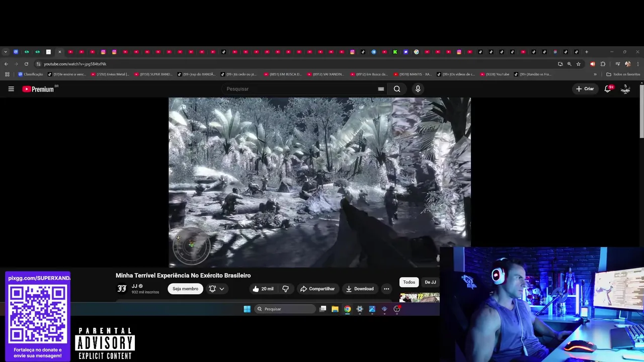644x362 pixels.
Task: Open the recommended video thumbnail under Todos
Action: point(420,297)
